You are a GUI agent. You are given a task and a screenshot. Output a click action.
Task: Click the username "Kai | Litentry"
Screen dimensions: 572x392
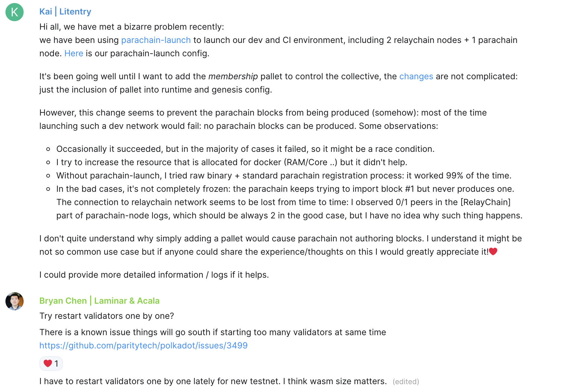pos(65,11)
